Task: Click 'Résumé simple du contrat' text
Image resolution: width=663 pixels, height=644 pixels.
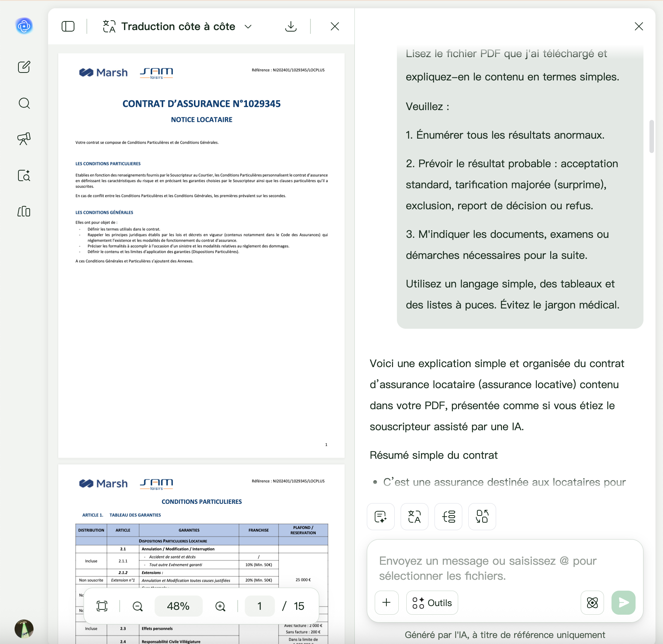Action: (433, 455)
